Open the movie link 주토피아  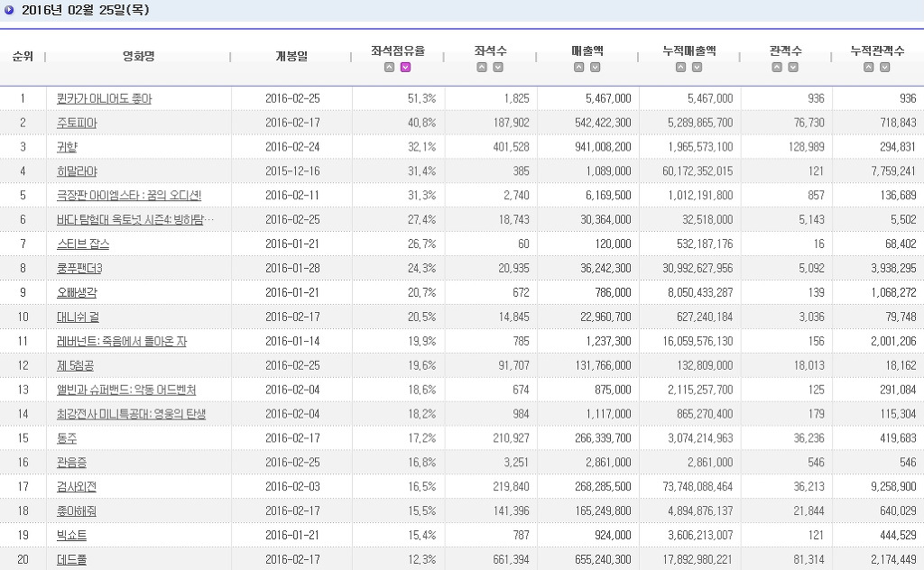tap(76, 123)
